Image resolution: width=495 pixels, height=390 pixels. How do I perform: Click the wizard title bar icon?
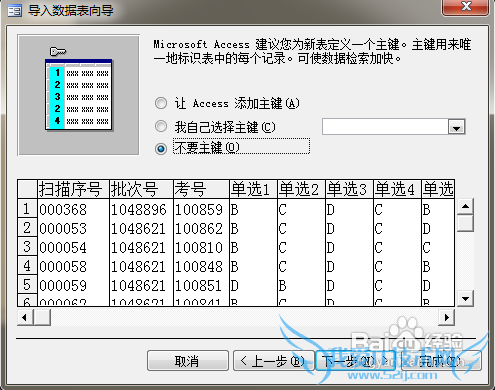click(14, 11)
